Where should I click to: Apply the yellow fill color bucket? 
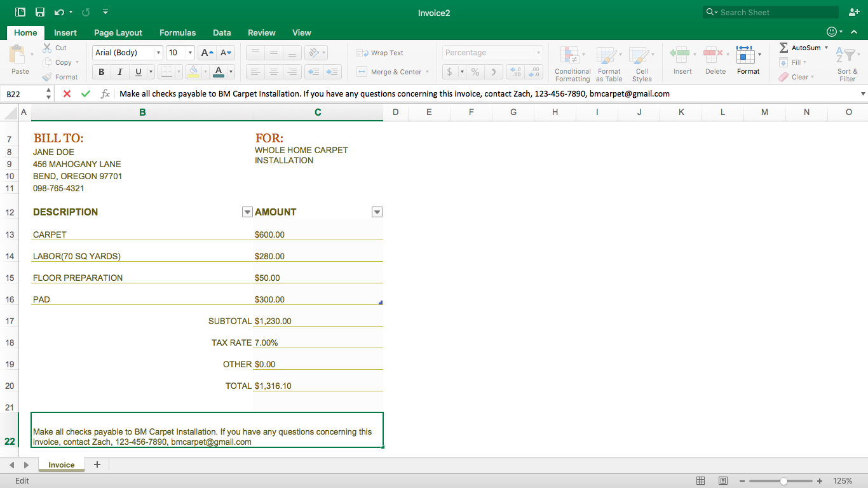(x=193, y=72)
